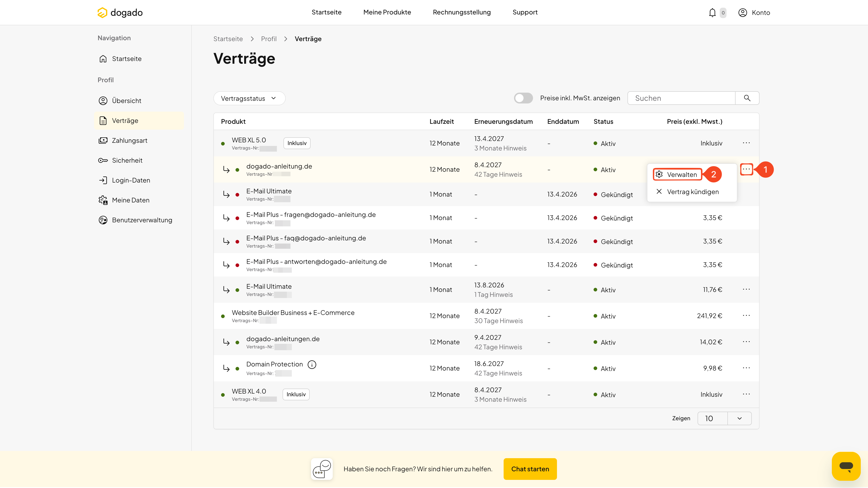Go to Startseite in top navigation
Image resolution: width=868 pixels, height=488 pixels.
tap(326, 12)
